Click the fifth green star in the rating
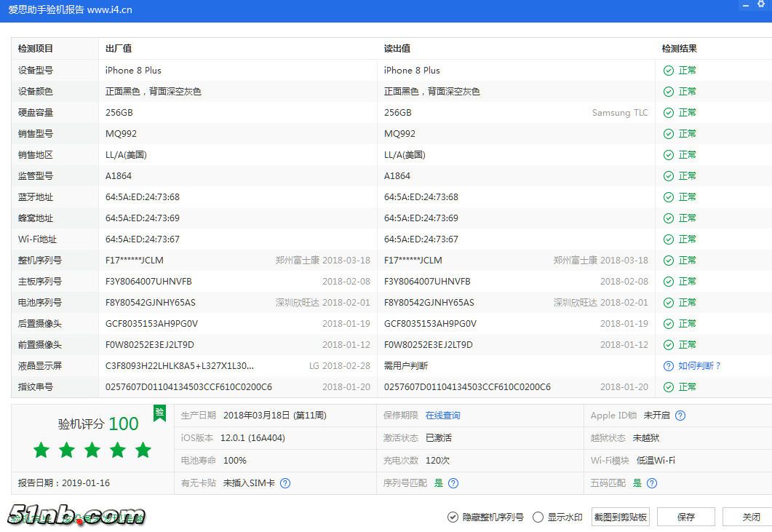 point(143,450)
